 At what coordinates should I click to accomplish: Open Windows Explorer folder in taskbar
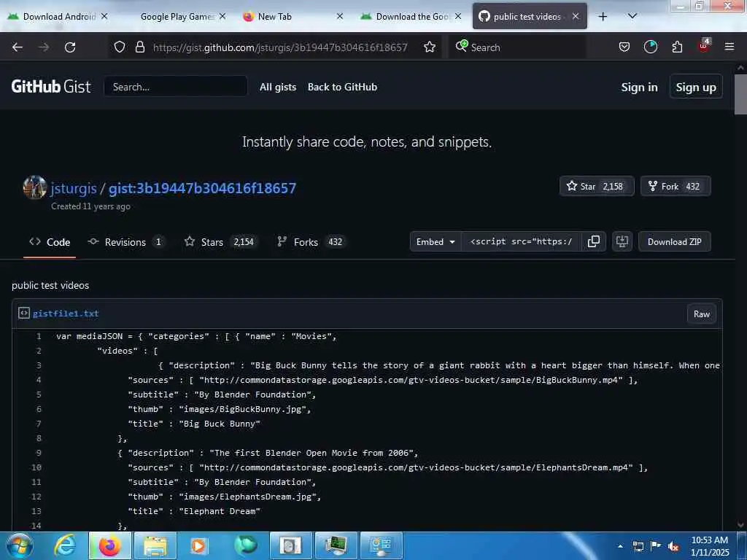155,546
